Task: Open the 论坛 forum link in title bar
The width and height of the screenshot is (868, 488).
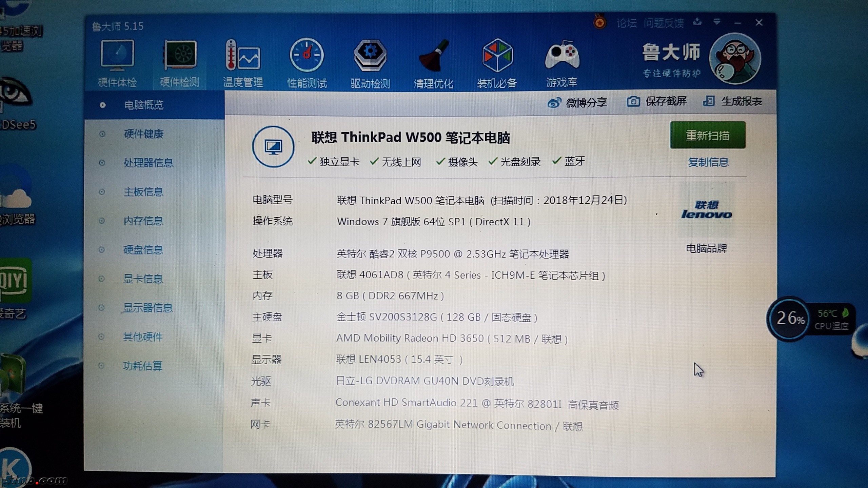Action: tap(626, 23)
